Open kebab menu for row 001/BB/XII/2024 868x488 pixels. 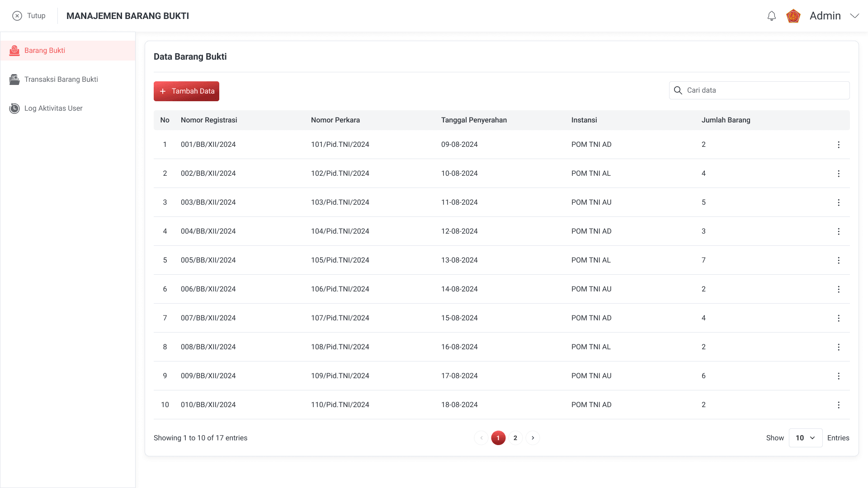pyautogui.click(x=839, y=145)
